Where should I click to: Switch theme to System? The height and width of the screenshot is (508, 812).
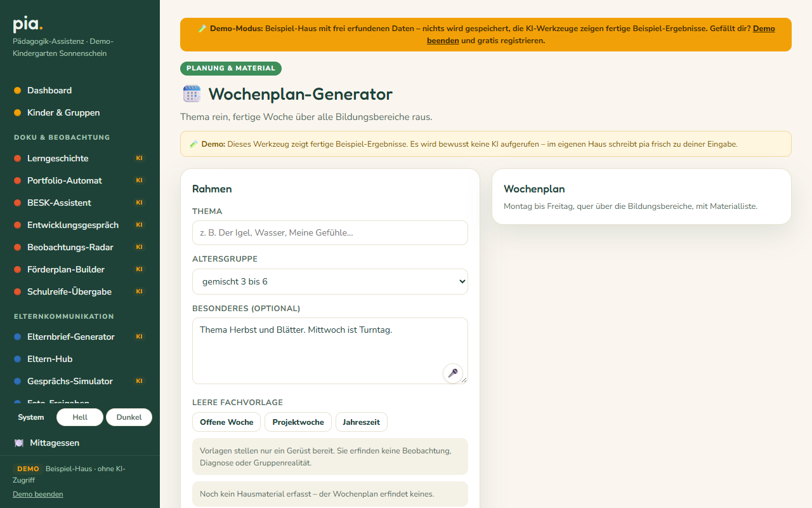pos(31,417)
